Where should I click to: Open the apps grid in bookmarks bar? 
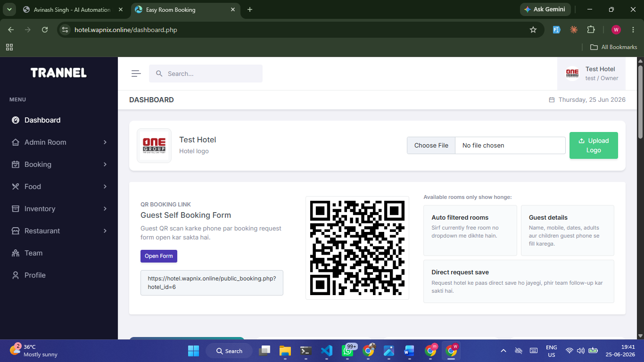coord(9,47)
